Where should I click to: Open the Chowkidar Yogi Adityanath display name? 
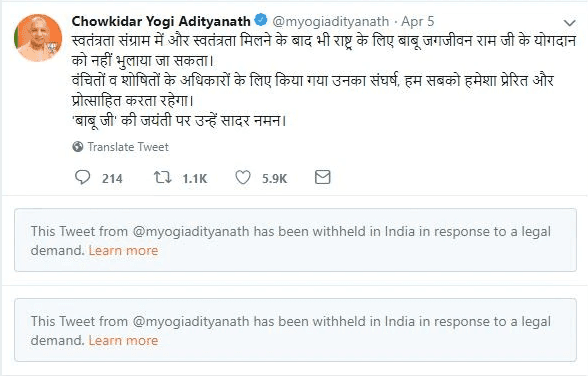pos(161,21)
